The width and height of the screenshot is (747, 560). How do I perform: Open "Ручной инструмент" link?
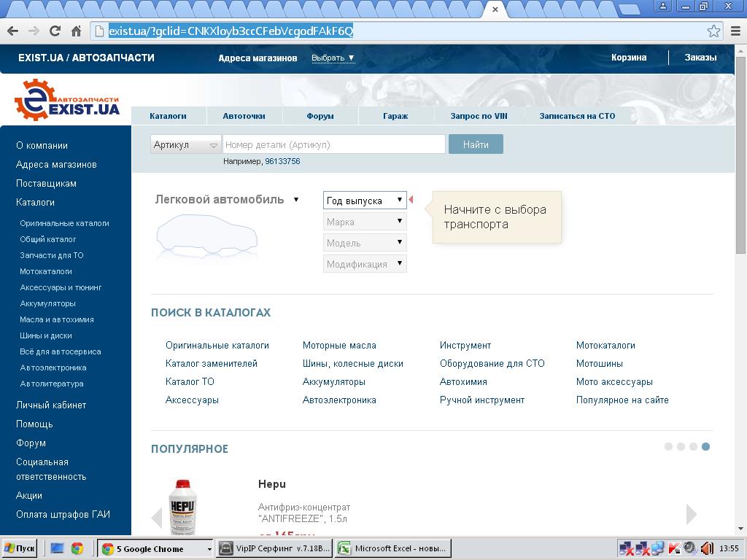pos(482,400)
